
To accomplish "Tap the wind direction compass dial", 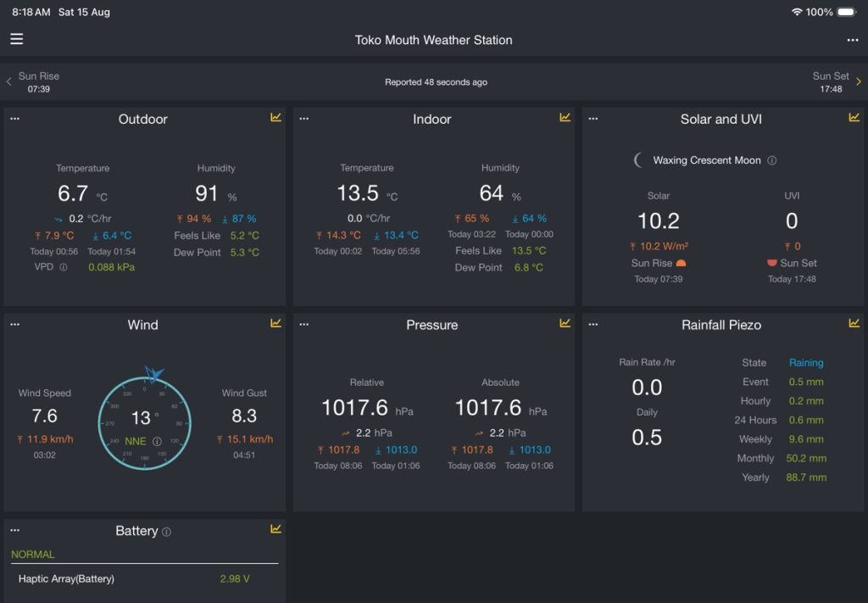I will (144, 422).
